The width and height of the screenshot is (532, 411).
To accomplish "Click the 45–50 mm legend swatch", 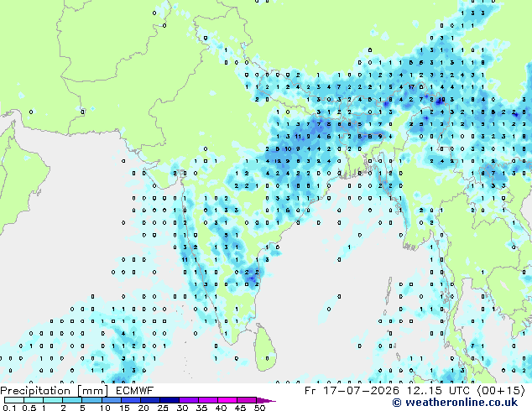I will point(247,400).
